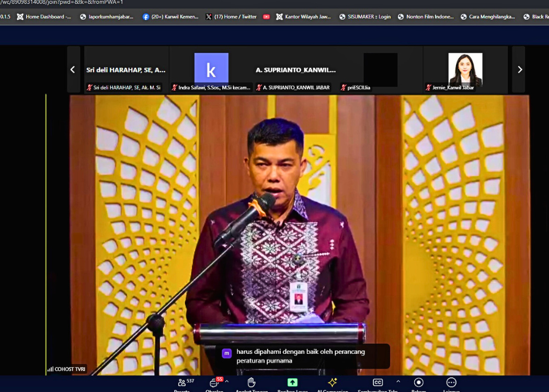Open the Home / Twitter bookmark
Image resolution: width=549 pixels, height=392 pixels.
(231, 17)
